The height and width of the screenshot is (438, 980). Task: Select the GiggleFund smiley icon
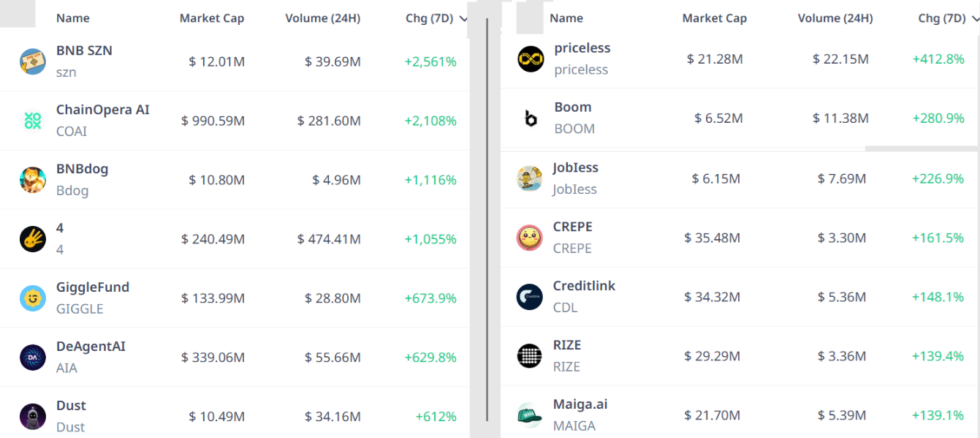pos(33,298)
